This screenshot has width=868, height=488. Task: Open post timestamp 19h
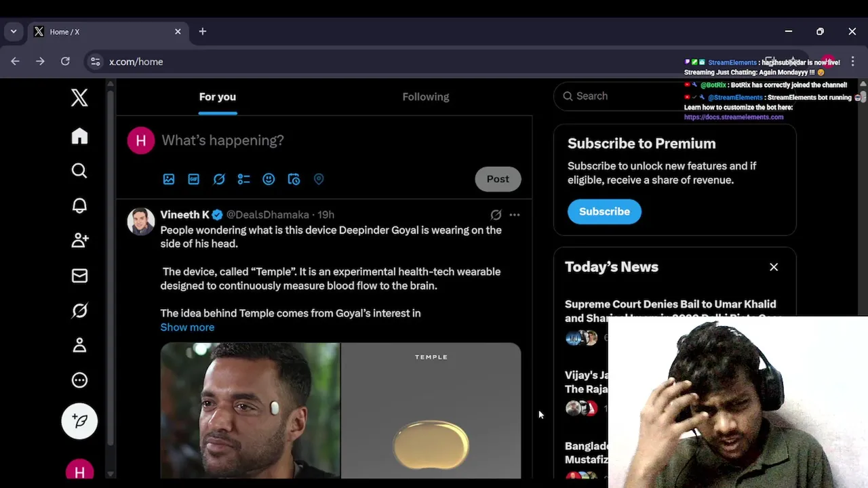point(326,215)
